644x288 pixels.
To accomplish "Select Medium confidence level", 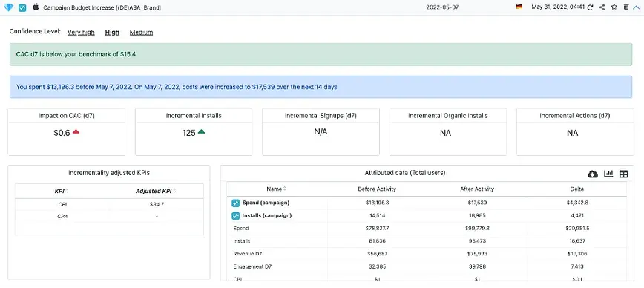I will tap(141, 33).
